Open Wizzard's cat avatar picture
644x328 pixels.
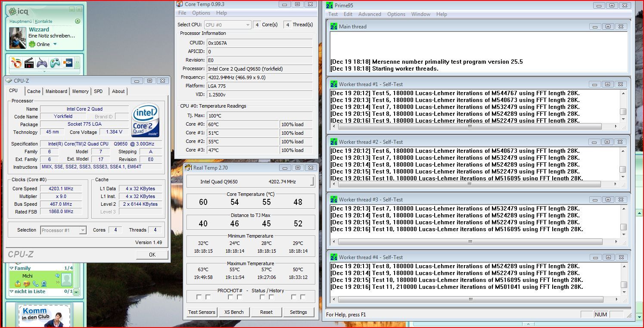point(18,38)
